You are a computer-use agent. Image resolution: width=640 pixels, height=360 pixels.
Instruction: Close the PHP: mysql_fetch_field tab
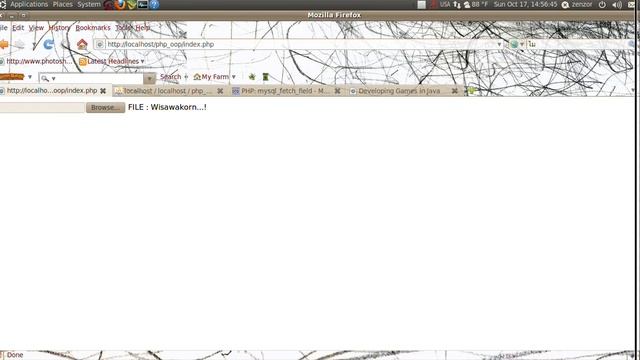(337, 91)
